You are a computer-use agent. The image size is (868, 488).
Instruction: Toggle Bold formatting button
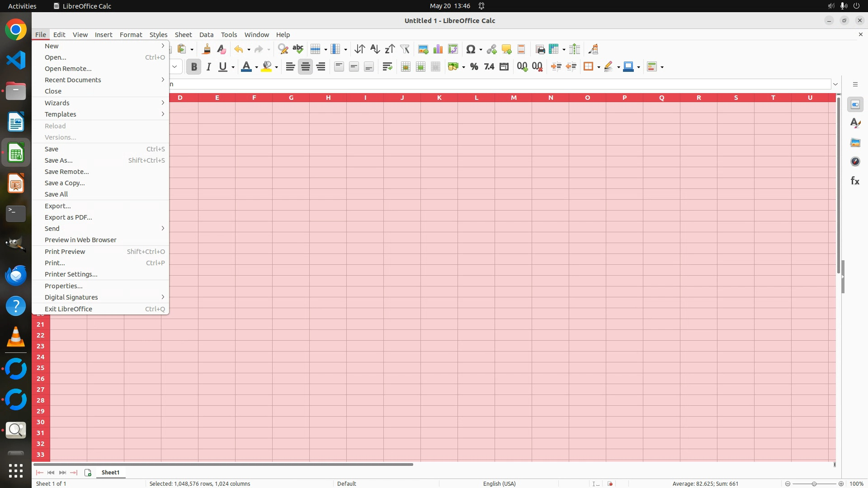point(194,67)
